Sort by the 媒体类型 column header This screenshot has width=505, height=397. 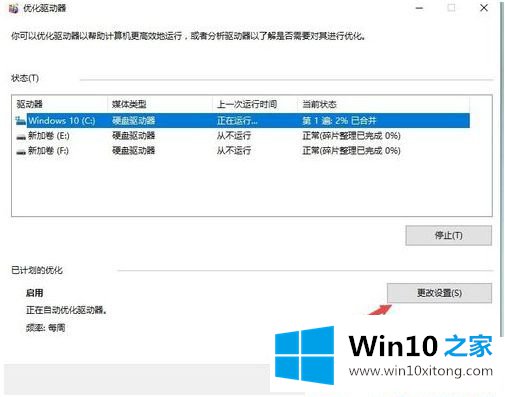tap(160, 104)
